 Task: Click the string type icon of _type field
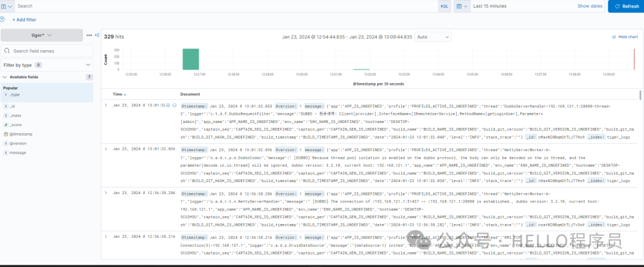pyautogui.click(x=6, y=94)
